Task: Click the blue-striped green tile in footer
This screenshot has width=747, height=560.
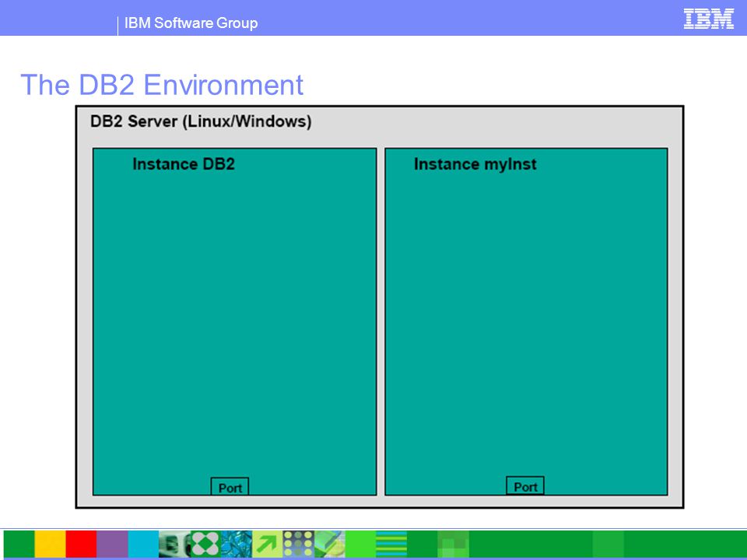Action: (391, 544)
